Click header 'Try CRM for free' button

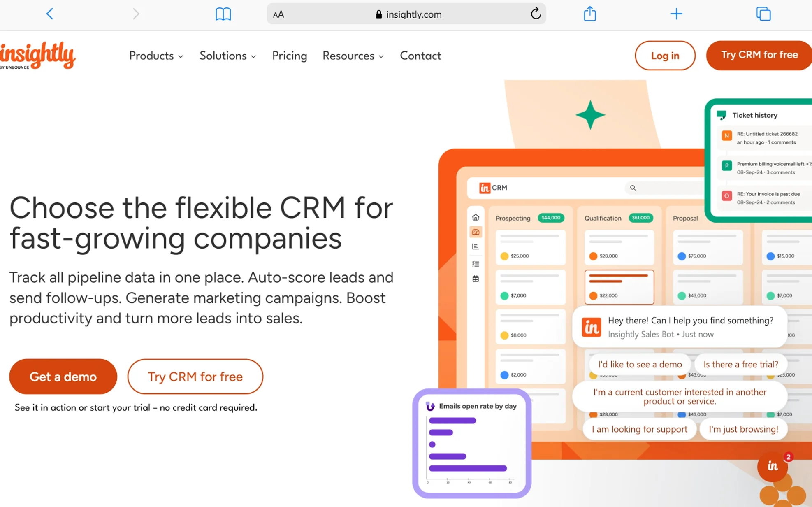[x=759, y=55]
